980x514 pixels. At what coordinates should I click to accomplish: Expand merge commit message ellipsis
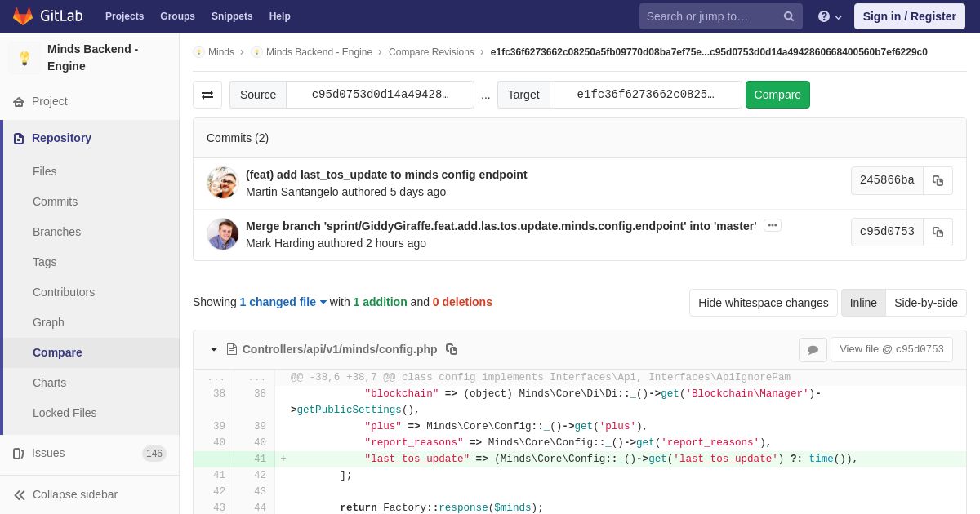[773, 225]
